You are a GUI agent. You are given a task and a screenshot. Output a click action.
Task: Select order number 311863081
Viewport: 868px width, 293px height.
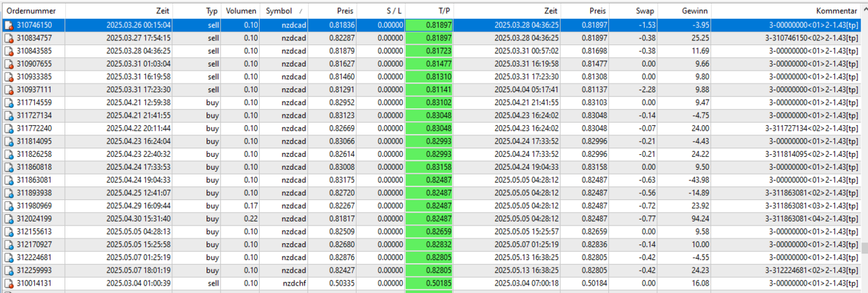point(36,180)
